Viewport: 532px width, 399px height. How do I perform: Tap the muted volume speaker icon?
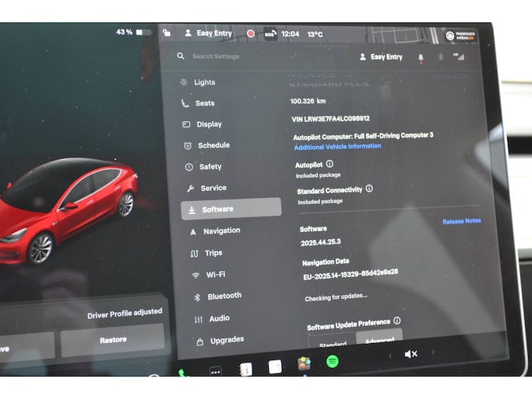pyautogui.click(x=411, y=354)
